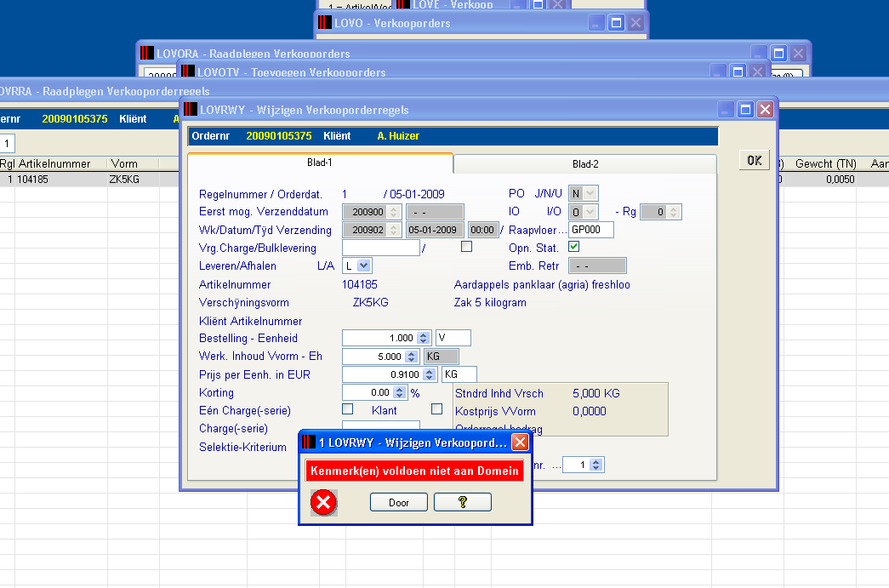
Task: Click the Verzending time 00:00 field
Action: 483,230
